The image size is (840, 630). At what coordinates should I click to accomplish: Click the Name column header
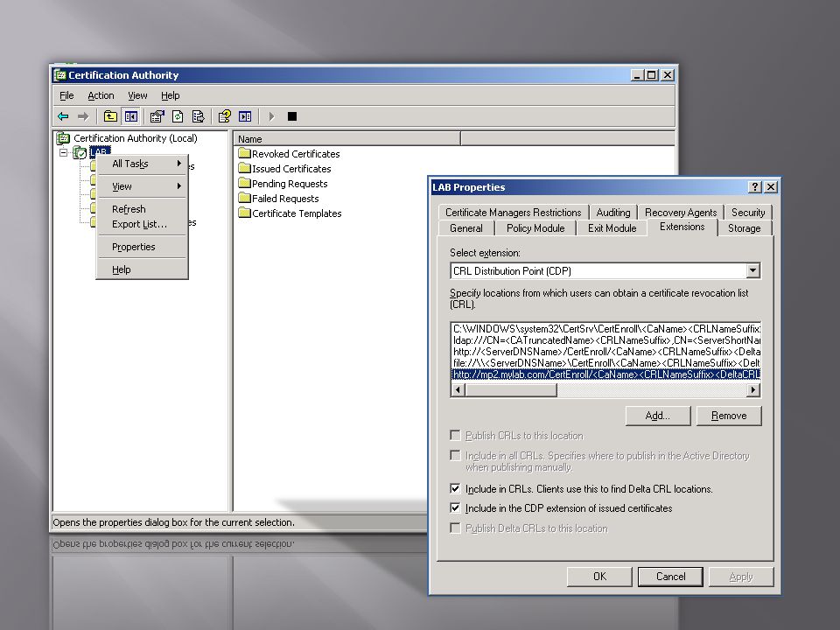[x=347, y=139]
